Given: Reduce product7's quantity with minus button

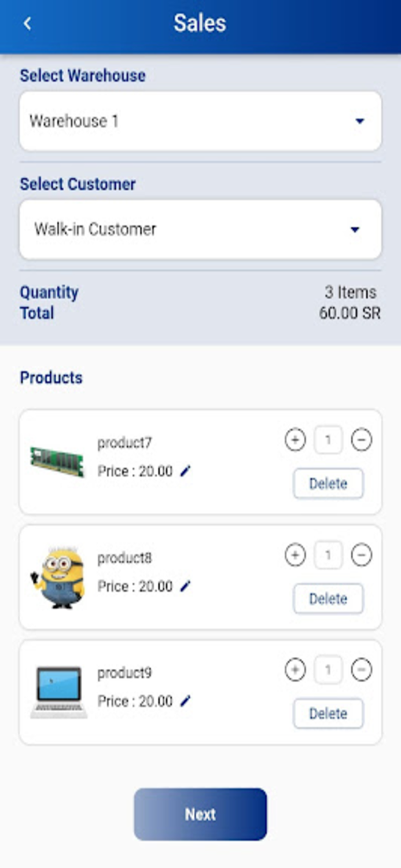Looking at the screenshot, I should tap(362, 439).
